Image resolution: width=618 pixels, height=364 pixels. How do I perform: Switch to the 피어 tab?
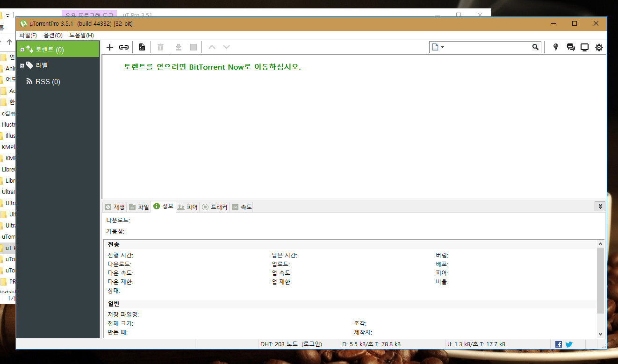pos(187,207)
